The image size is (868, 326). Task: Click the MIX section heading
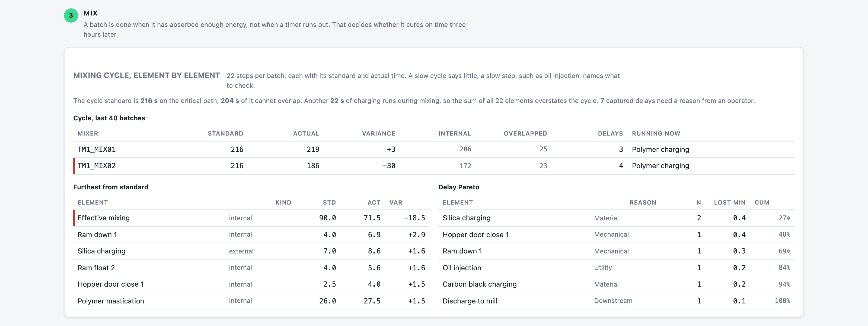90,13
